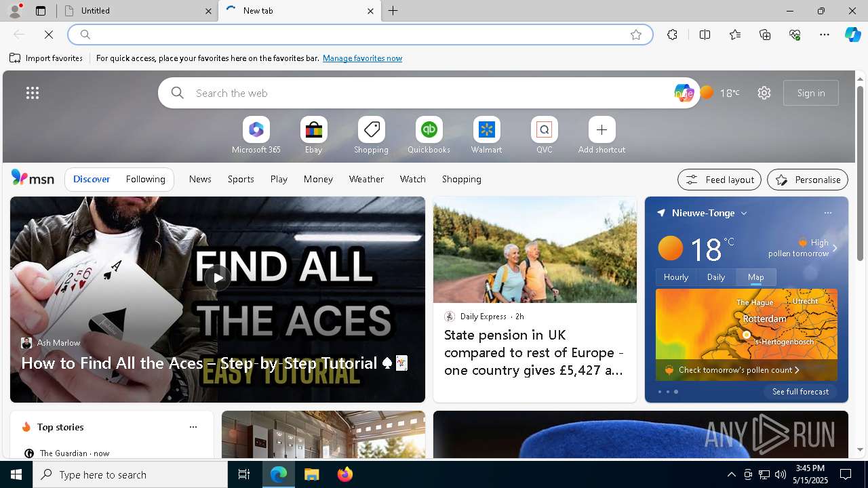868x488 pixels.
Task: Open See full forecast link
Action: pyautogui.click(x=800, y=392)
